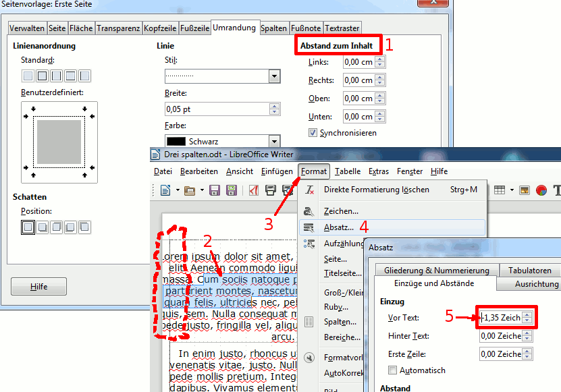
Task: Open the Datei menu
Action: pos(163,171)
